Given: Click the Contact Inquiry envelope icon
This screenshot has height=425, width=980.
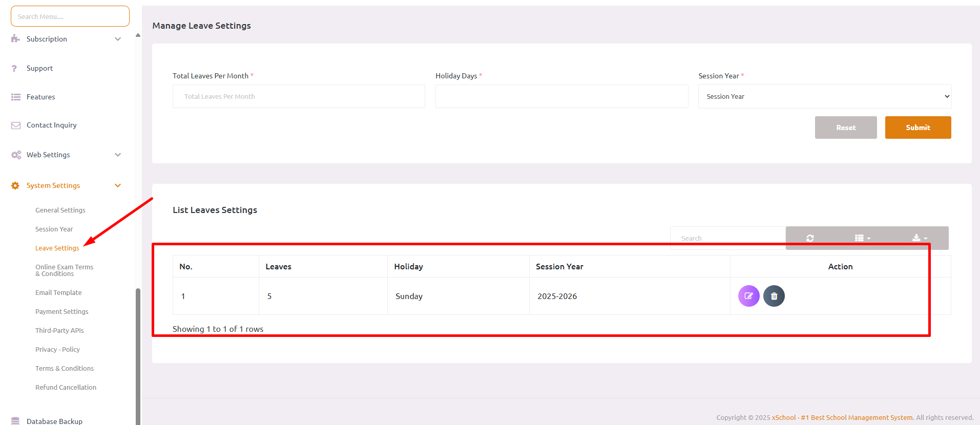Looking at the screenshot, I should 16,125.
